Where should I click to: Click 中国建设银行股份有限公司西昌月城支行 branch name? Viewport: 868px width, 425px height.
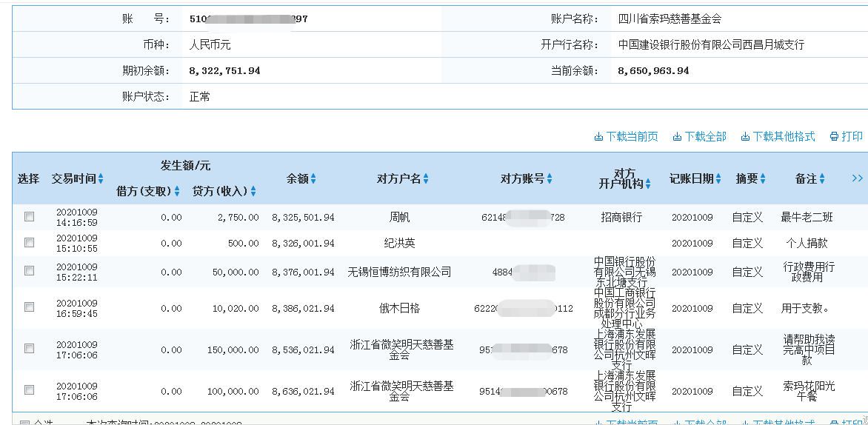click(x=711, y=45)
